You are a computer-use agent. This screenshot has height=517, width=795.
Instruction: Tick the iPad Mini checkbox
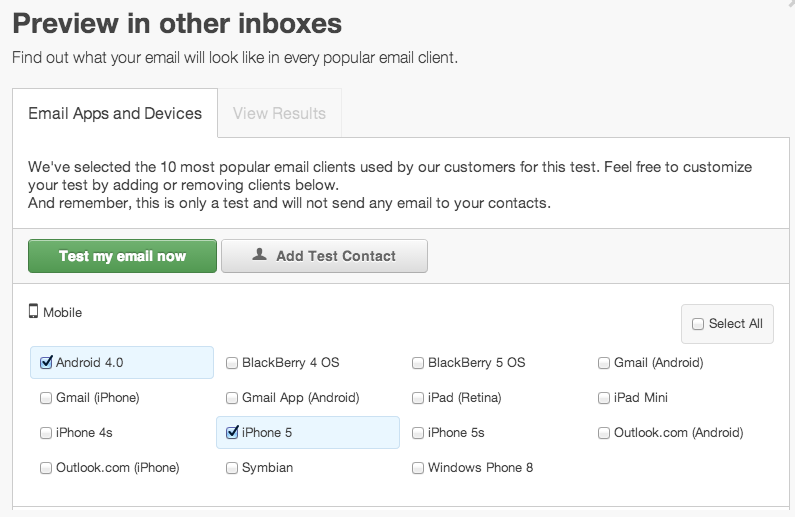604,398
